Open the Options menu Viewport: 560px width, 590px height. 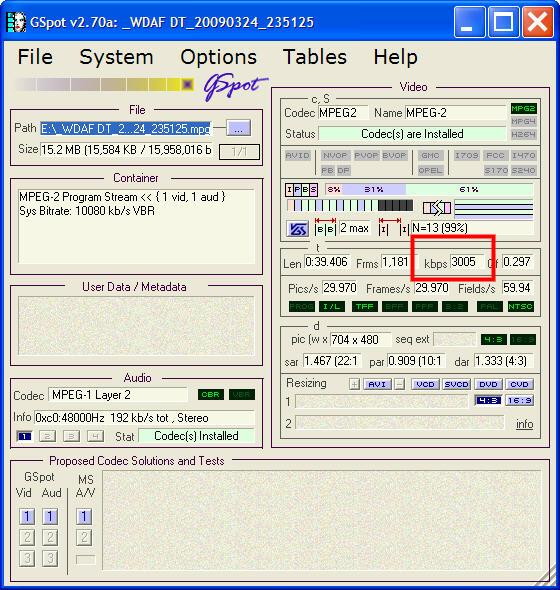[219, 57]
